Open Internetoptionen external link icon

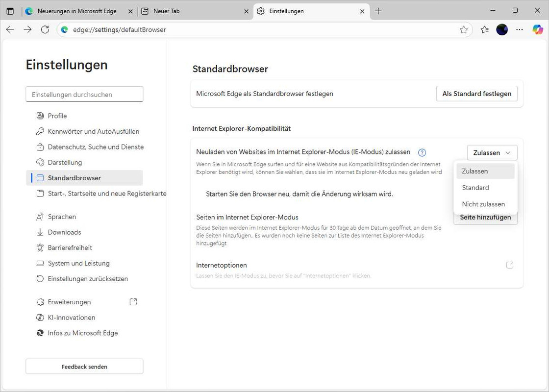point(510,265)
